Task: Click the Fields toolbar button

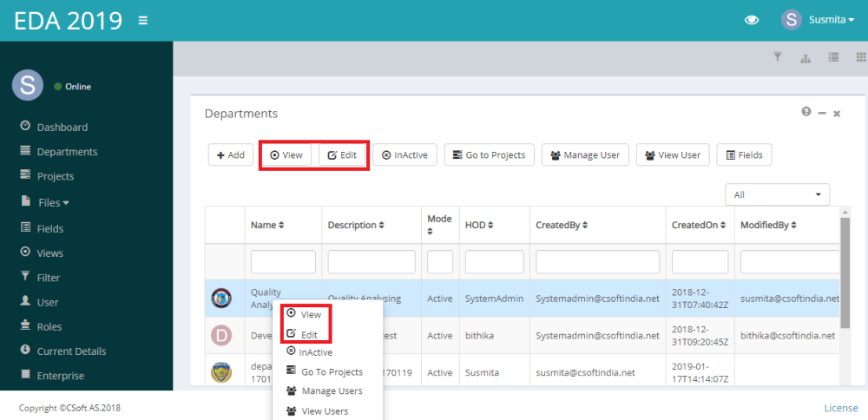Action: (x=744, y=155)
